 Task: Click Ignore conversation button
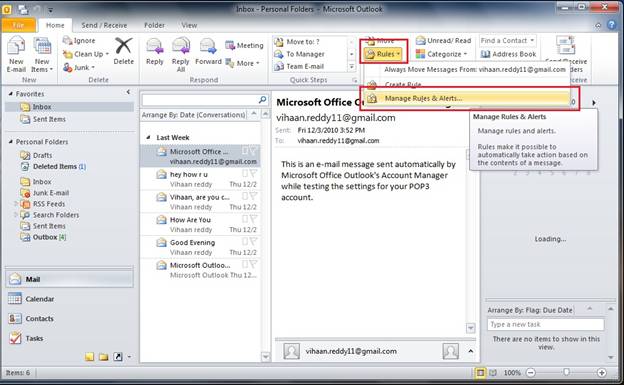point(79,41)
